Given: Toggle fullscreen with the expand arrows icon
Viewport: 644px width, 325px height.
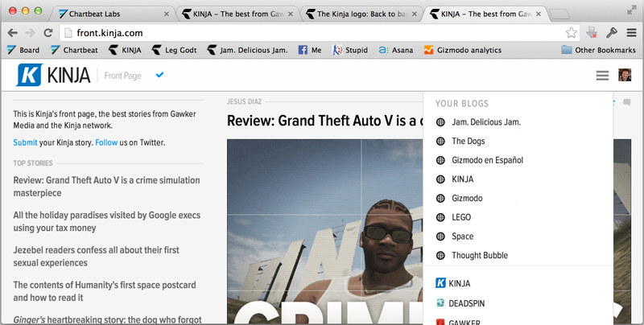Looking at the screenshot, I should (x=632, y=10).
